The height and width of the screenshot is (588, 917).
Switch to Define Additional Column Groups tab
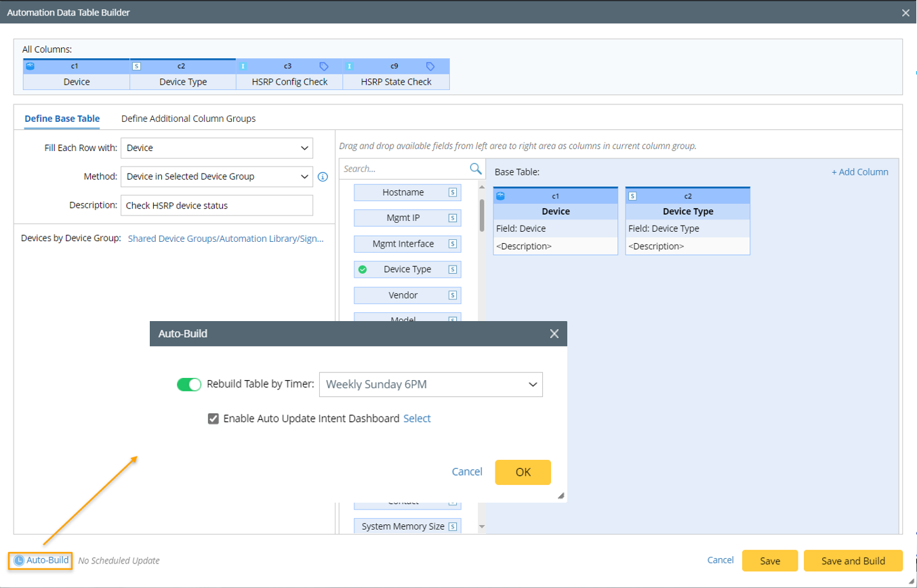click(x=188, y=119)
